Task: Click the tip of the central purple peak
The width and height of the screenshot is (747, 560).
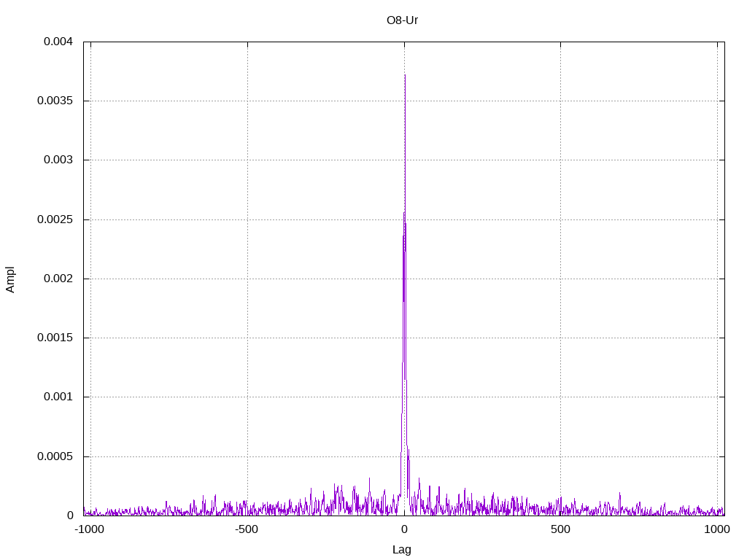Action: [405, 75]
